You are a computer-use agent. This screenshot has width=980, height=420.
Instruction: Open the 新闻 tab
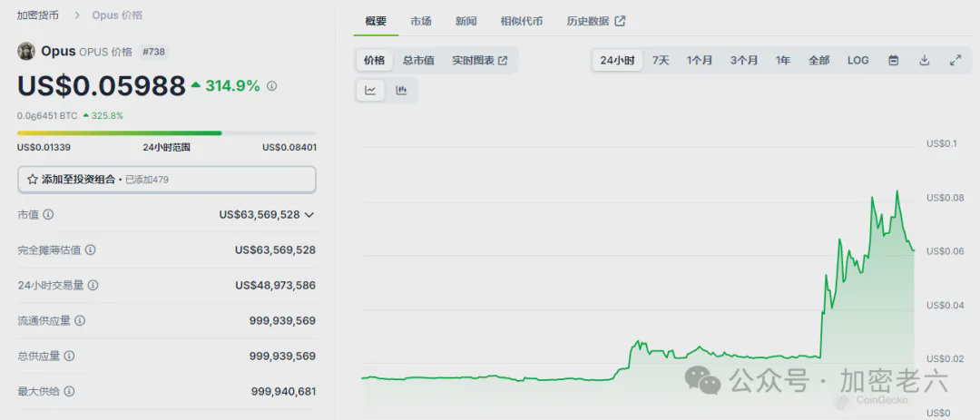pos(465,21)
